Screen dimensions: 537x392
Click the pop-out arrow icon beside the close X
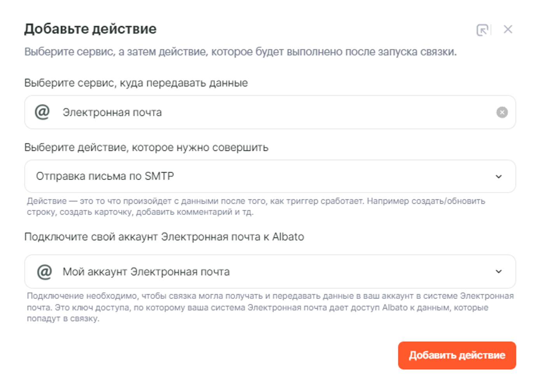(482, 30)
